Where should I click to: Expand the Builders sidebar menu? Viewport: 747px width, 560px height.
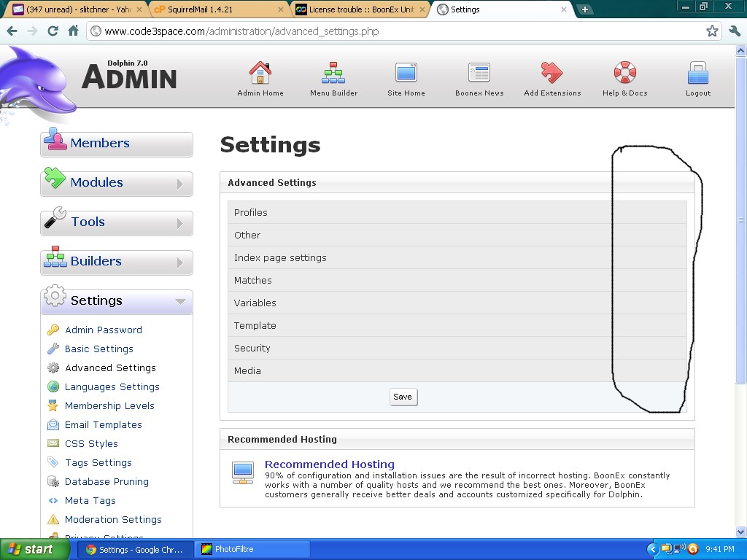117,262
